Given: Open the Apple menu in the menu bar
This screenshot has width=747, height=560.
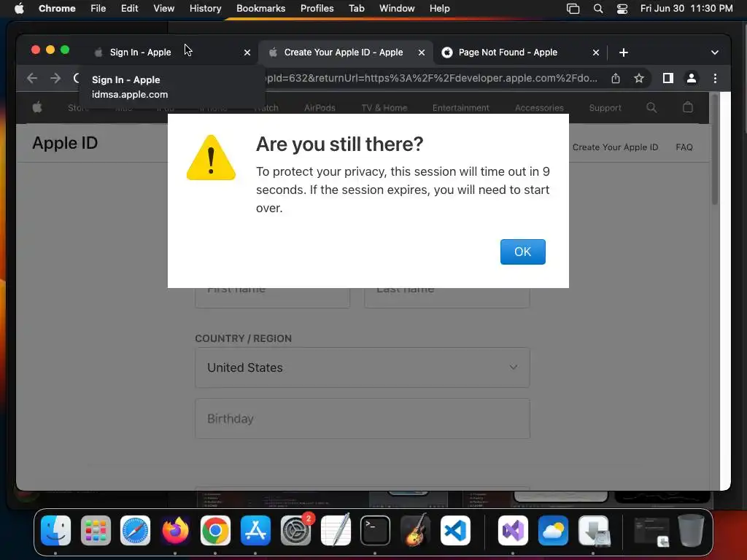Looking at the screenshot, I should (19, 8).
